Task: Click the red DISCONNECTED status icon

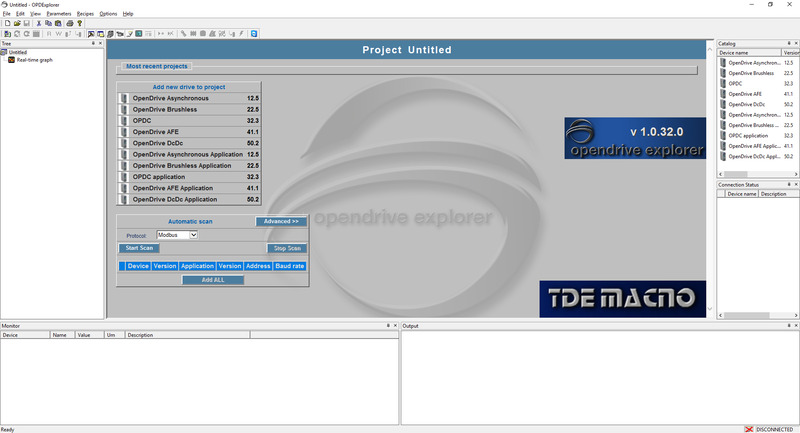Action: tap(748, 429)
